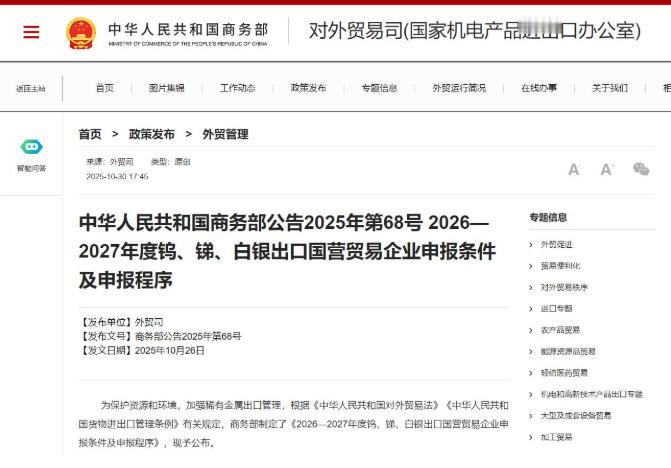Image resolution: width=671 pixels, height=468 pixels.
Task: Open the red hamburger menu
Action: (x=31, y=32)
